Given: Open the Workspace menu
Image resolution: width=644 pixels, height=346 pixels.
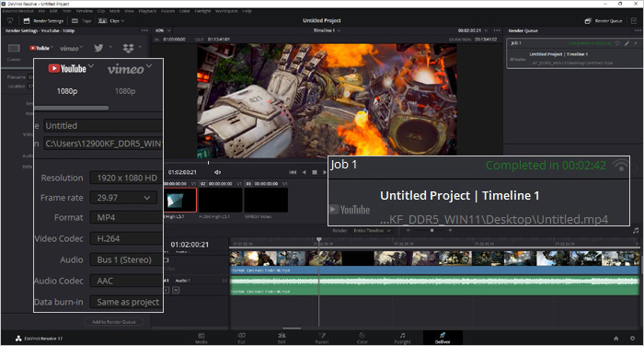Looking at the screenshot, I should click(226, 11).
